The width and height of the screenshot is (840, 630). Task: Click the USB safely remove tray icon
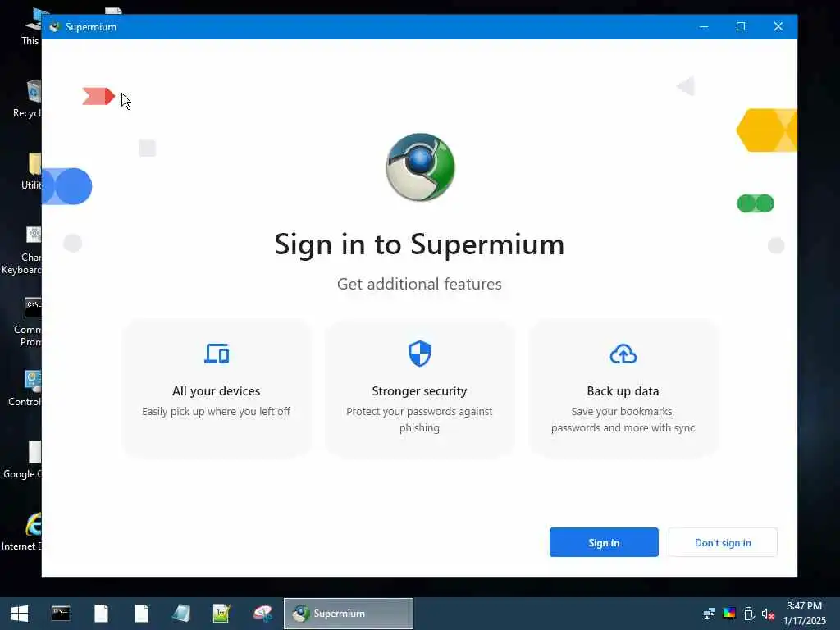[749, 614]
